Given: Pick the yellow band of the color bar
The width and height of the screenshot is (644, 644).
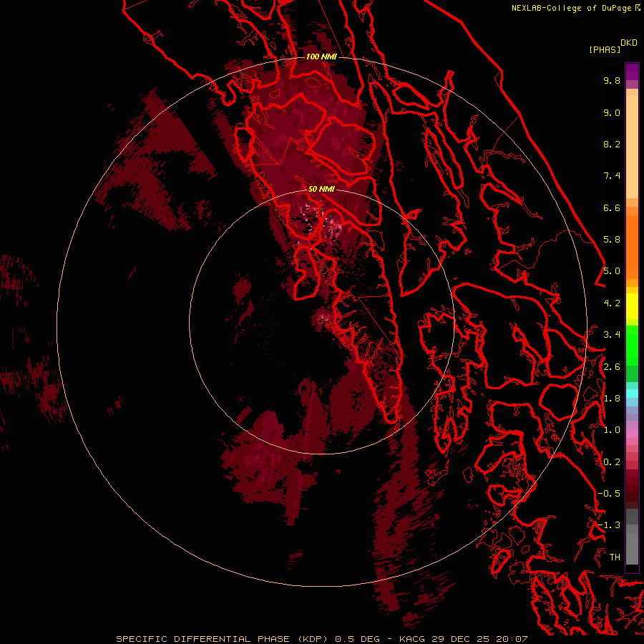Looking at the screenshot, I should click(632, 306).
